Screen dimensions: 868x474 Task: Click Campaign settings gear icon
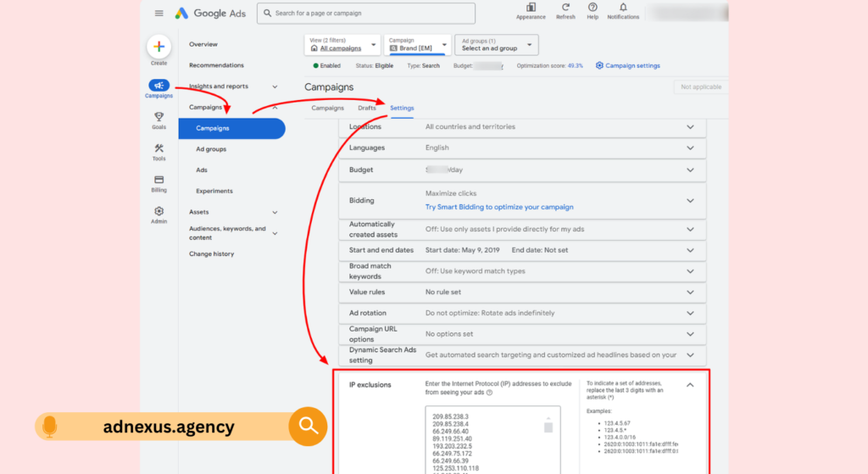599,65
